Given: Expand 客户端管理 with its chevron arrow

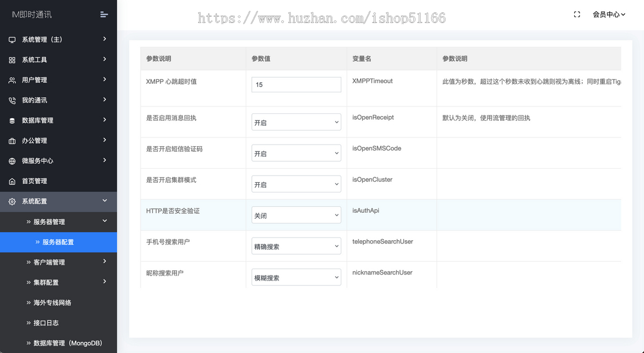Looking at the screenshot, I should [x=105, y=261].
